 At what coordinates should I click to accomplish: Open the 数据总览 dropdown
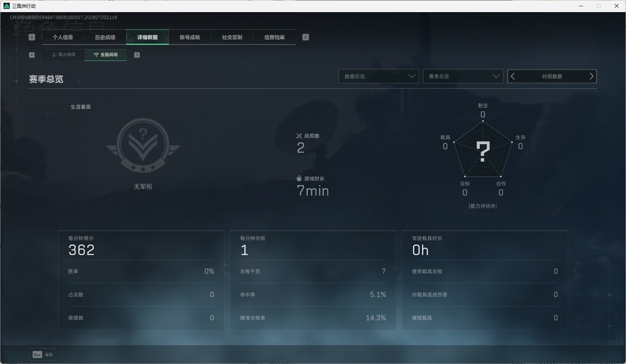[x=379, y=76]
